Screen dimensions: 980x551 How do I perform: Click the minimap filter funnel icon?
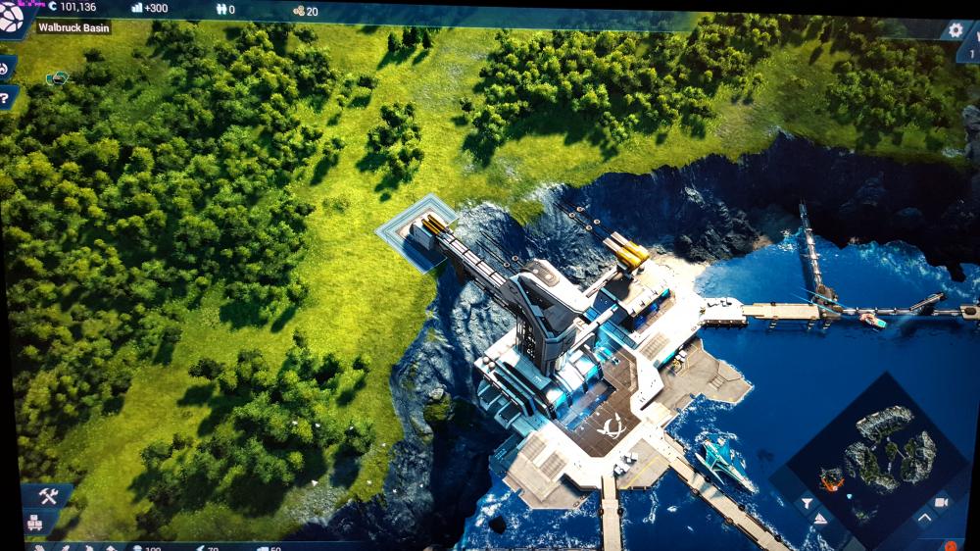[807, 503]
